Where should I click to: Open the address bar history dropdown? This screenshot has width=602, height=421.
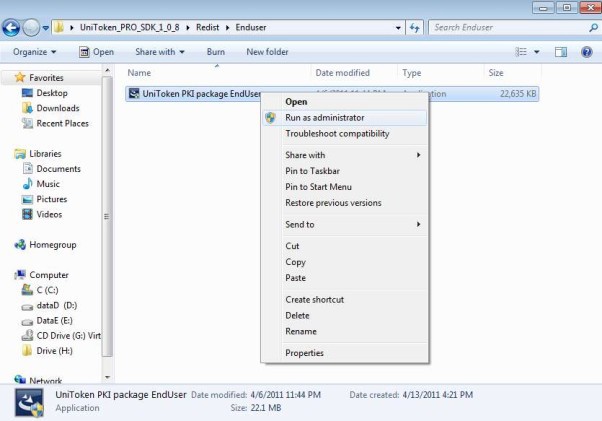[398, 28]
